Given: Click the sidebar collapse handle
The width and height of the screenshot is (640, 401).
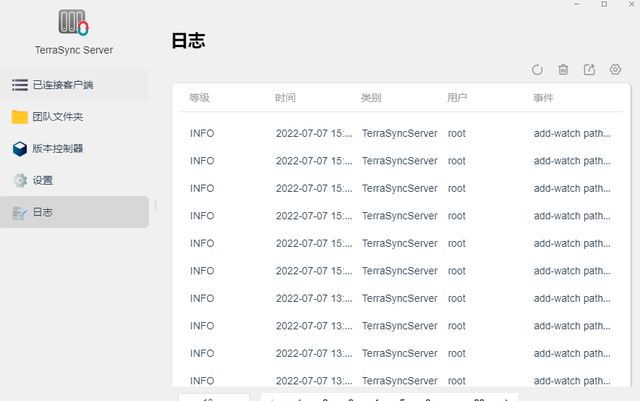Looking at the screenshot, I should pos(156,205).
